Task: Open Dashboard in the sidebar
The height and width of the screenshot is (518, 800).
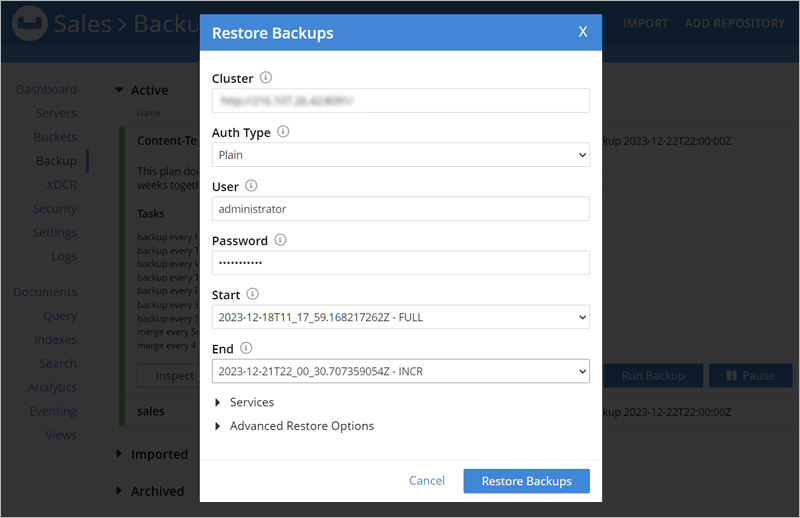Action: tap(46, 89)
